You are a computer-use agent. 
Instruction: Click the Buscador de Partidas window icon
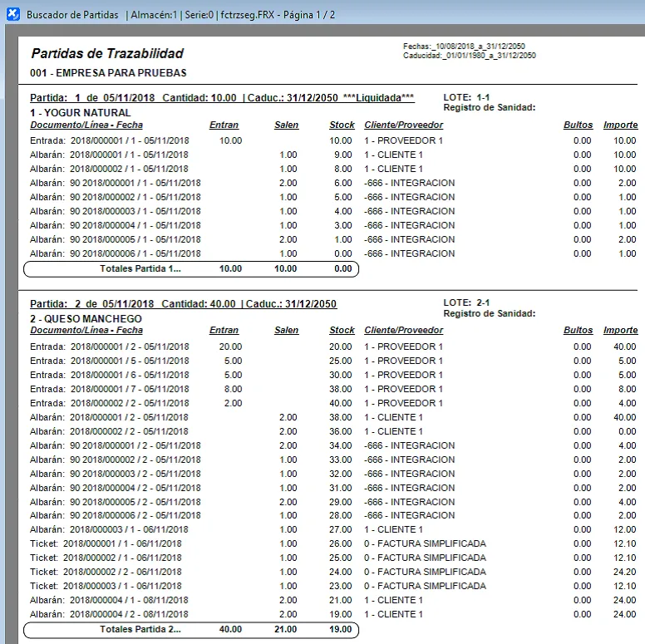coord(12,15)
